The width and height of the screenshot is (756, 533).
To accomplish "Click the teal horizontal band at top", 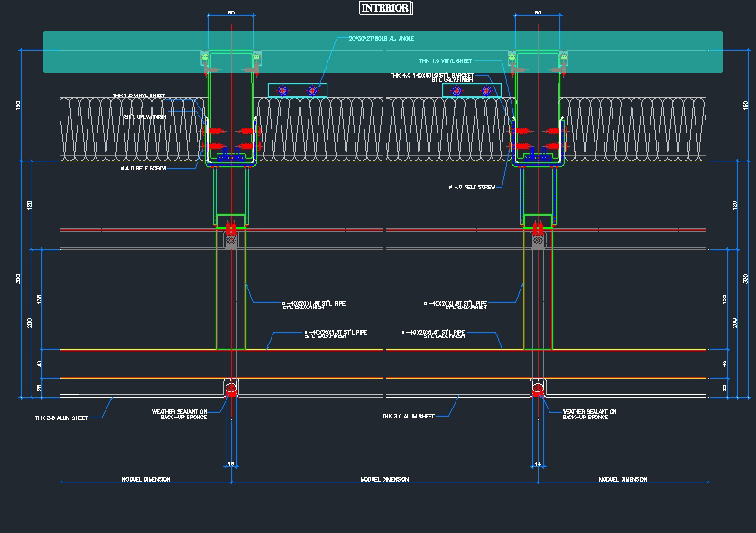I will click(x=117, y=51).
